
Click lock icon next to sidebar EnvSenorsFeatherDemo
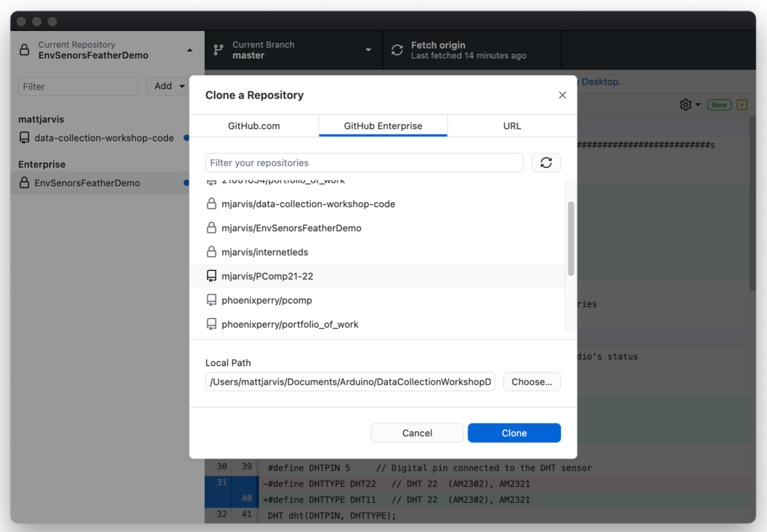(24, 183)
